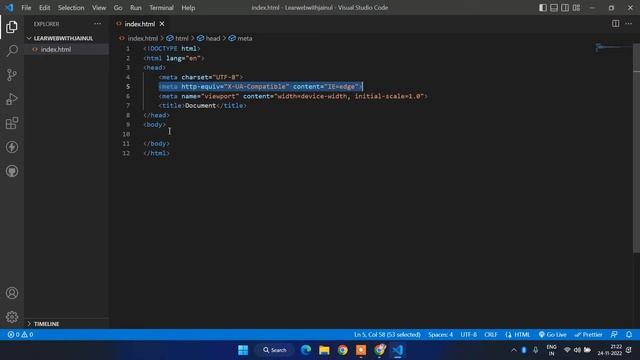Toggle the primary side bar layout icon
640x360 pixels.
pos(543,8)
